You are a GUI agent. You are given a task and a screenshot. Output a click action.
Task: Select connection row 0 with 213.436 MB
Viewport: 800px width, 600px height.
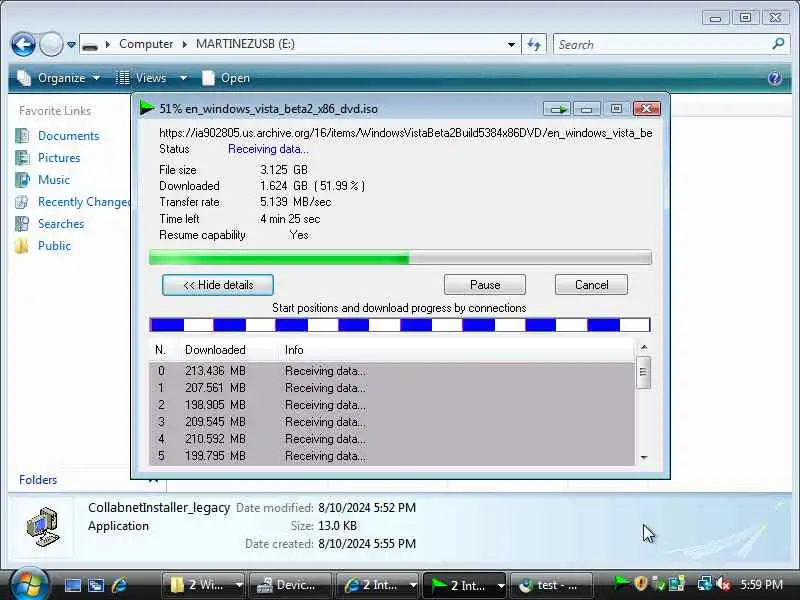point(392,371)
